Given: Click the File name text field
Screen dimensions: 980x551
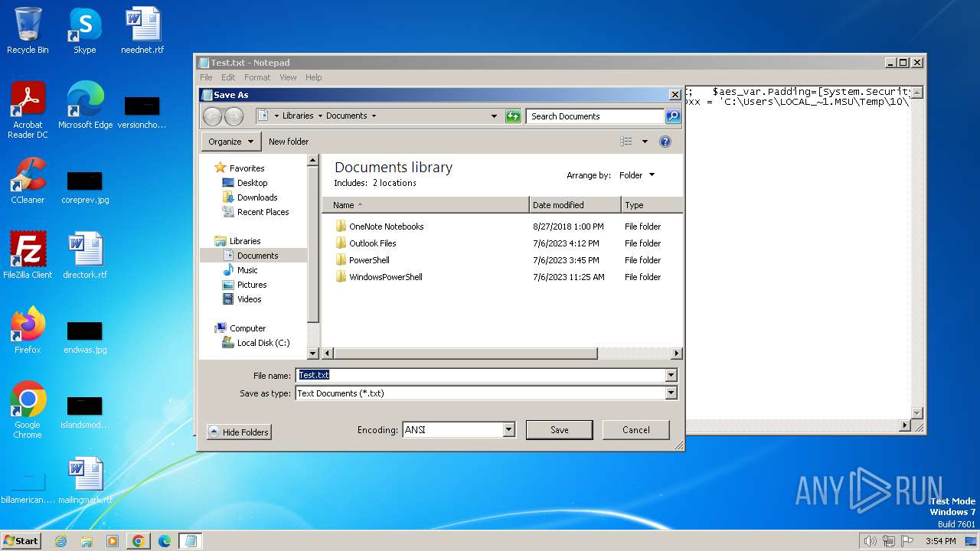Looking at the screenshot, I should tap(480, 375).
